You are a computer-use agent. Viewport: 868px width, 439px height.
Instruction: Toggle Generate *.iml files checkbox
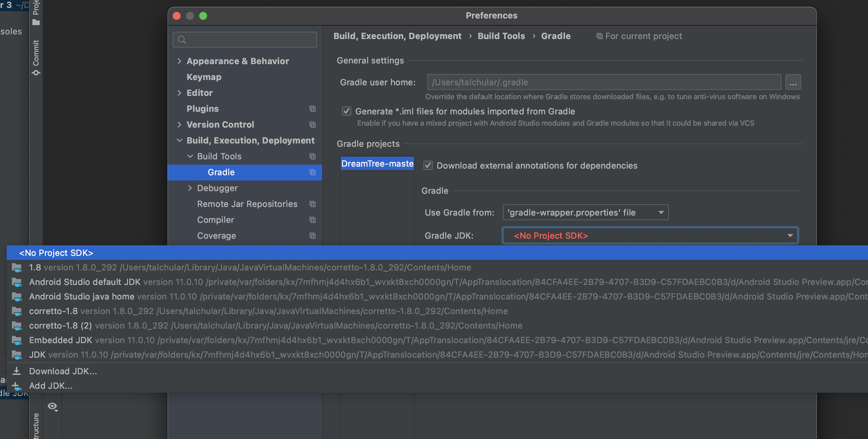point(346,111)
